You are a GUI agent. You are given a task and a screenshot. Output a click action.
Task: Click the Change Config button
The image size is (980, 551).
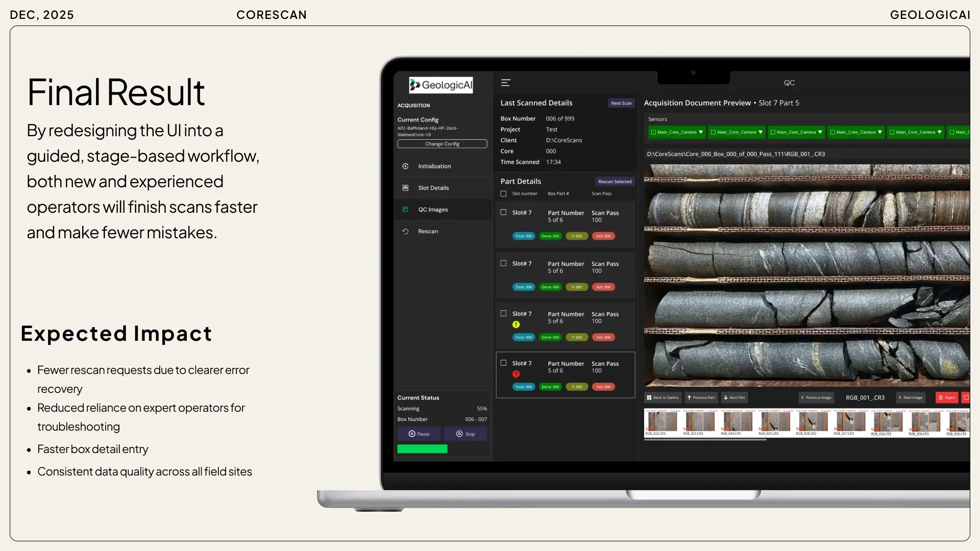pyautogui.click(x=442, y=144)
